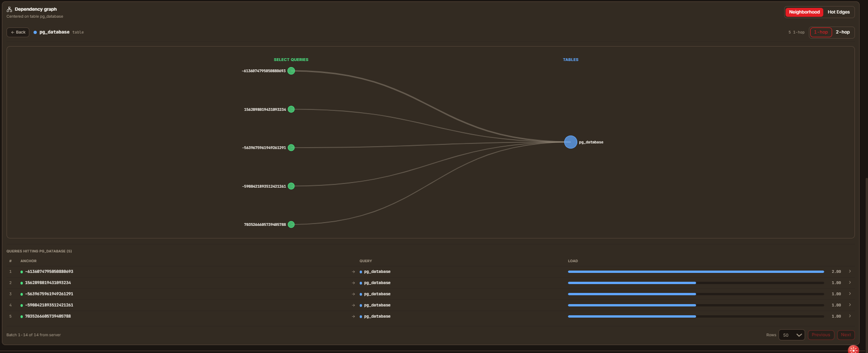Click the TABLES column heading in graph
The image size is (868, 353).
point(570,60)
